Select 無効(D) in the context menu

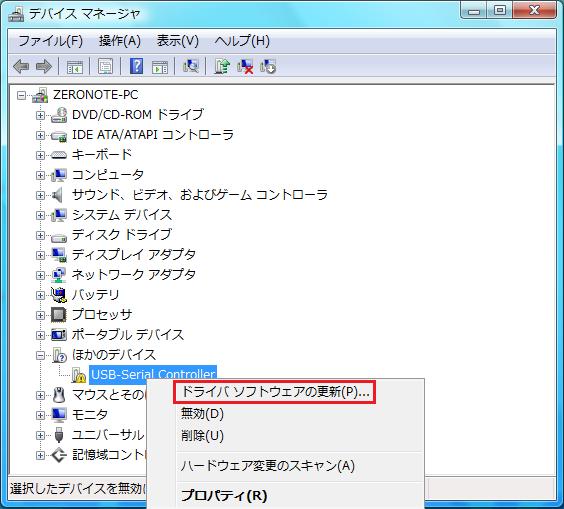(x=202, y=414)
